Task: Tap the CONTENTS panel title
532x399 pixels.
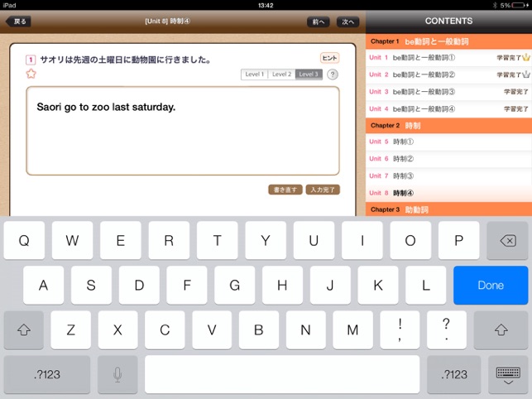Action: click(448, 21)
